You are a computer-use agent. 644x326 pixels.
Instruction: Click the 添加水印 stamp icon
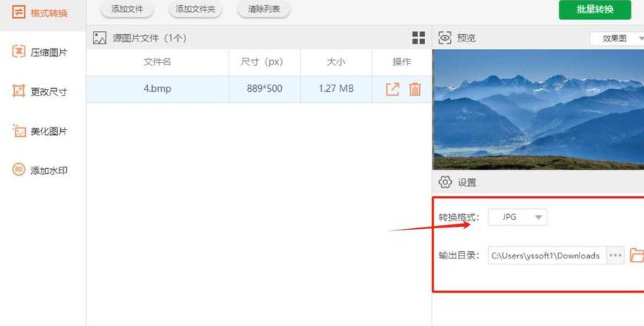(x=19, y=170)
